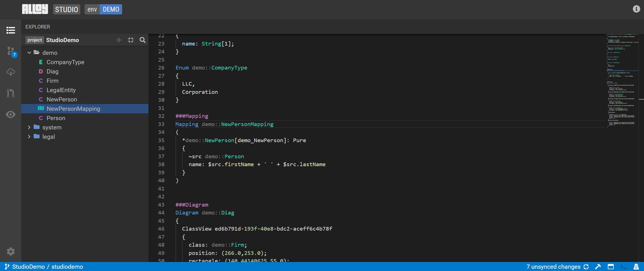Viewport: 644px width, 271px height.
Task: Toggle the panel window icon in status bar
Action: click(x=611, y=267)
